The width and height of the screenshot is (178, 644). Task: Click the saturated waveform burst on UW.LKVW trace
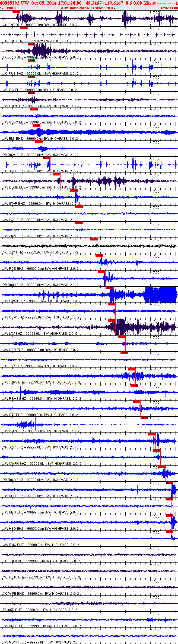tap(161, 295)
